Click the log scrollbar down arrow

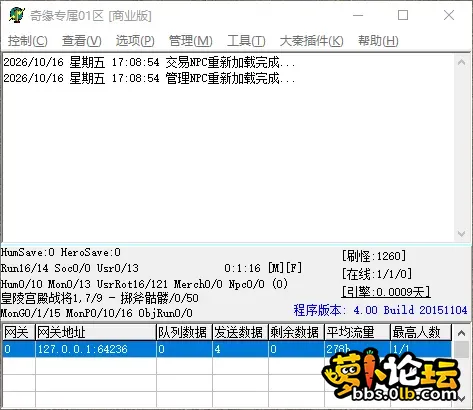(x=461, y=234)
